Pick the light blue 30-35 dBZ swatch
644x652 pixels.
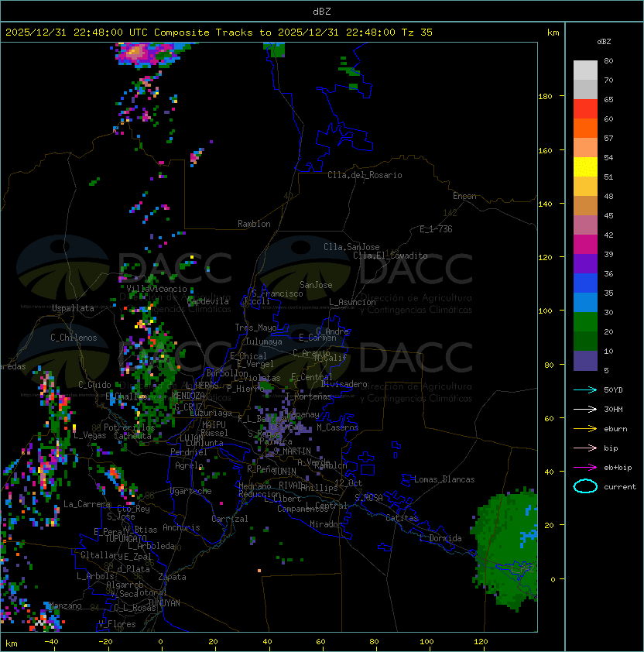point(585,302)
